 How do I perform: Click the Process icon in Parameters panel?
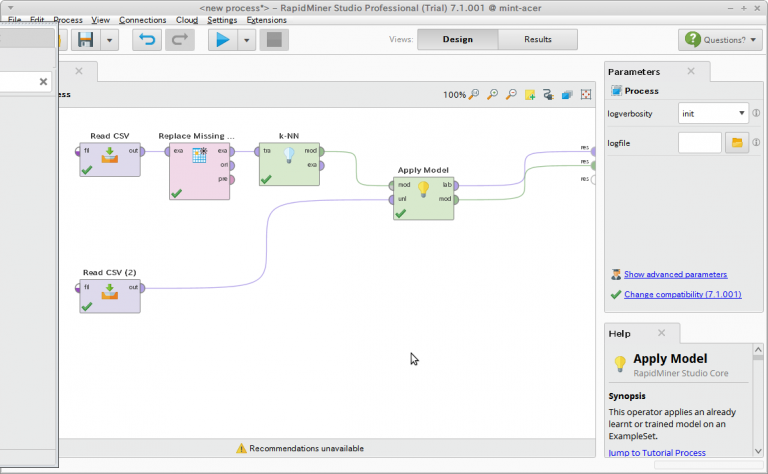[x=616, y=91]
